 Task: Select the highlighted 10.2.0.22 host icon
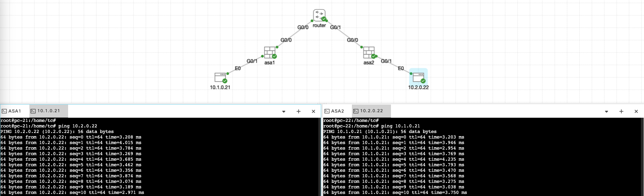tap(418, 77)
